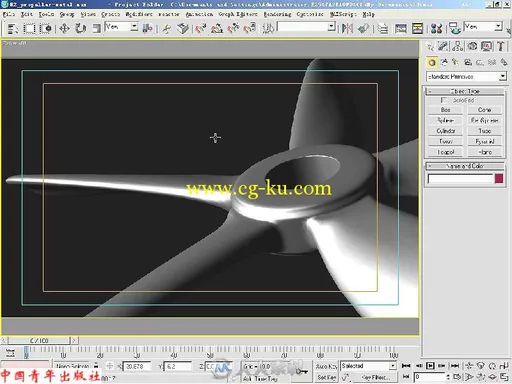Toggle the Auto Key button
This screenshot has width=512, height=384.
pyautogui.click(x=326, y=366)
